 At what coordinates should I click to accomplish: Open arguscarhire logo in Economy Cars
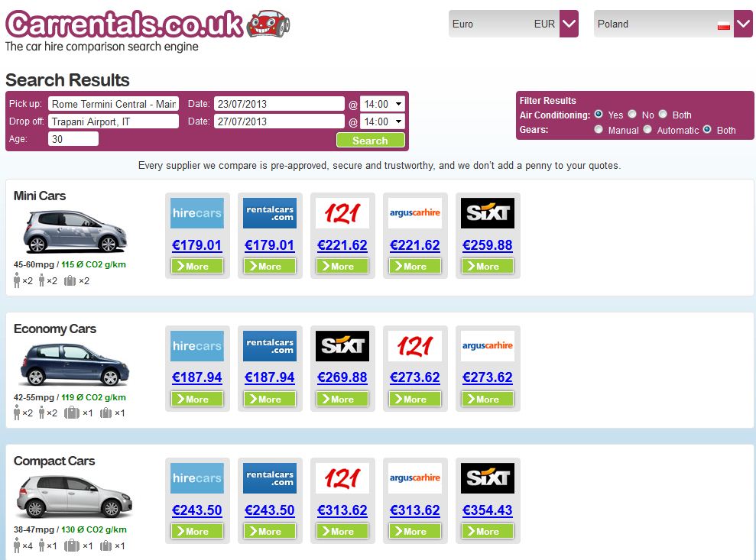coord(488,346)
